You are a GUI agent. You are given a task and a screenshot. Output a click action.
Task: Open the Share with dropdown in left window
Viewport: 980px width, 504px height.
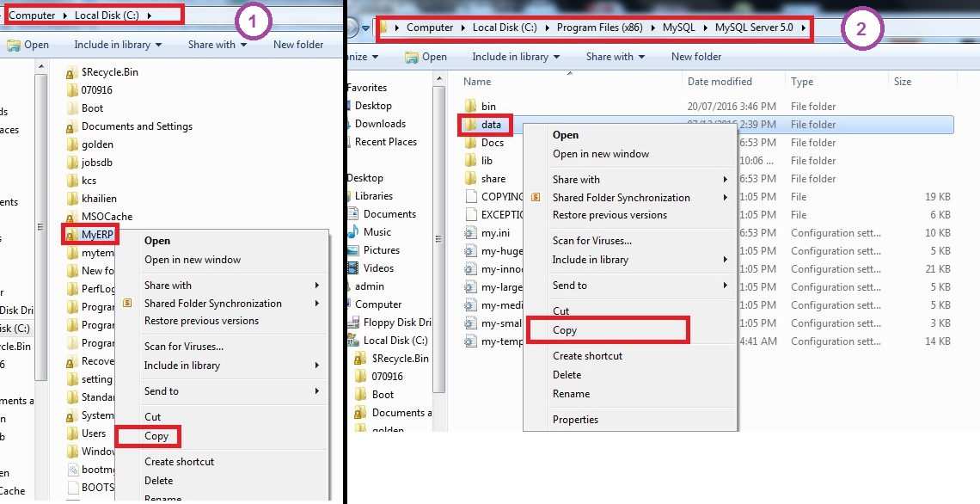(x=217, y=45)
